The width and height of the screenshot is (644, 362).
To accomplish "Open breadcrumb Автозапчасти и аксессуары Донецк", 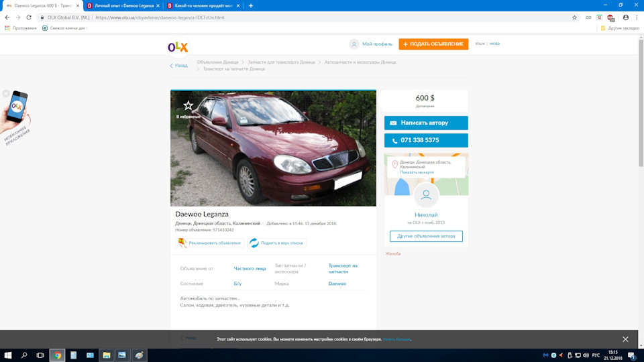I will [x=360, y=62].
